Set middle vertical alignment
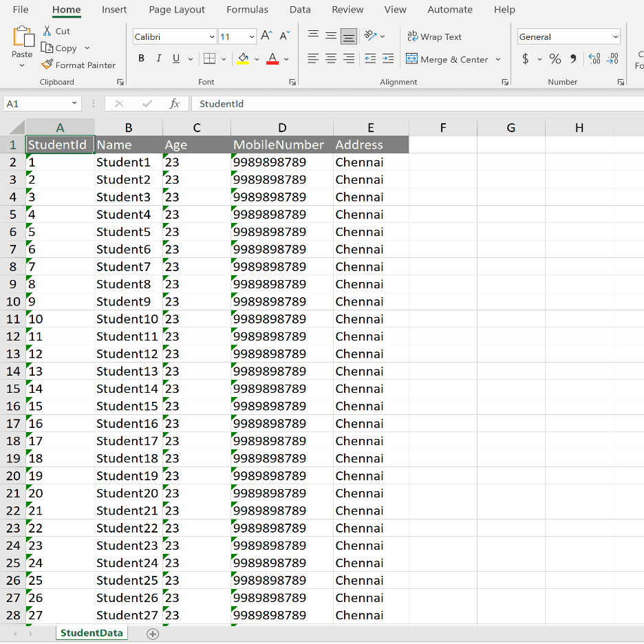 [x=331, y=36]
